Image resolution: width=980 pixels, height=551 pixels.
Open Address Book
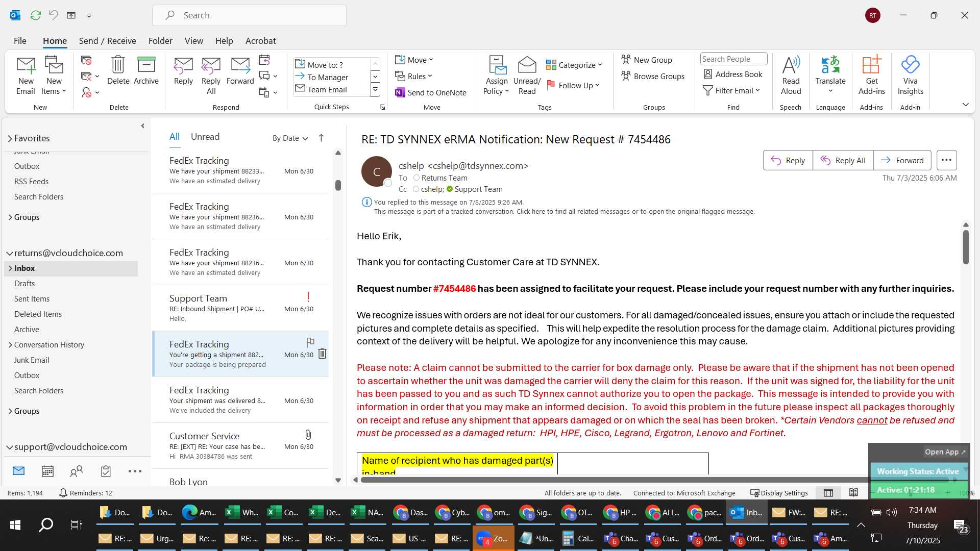733,74
